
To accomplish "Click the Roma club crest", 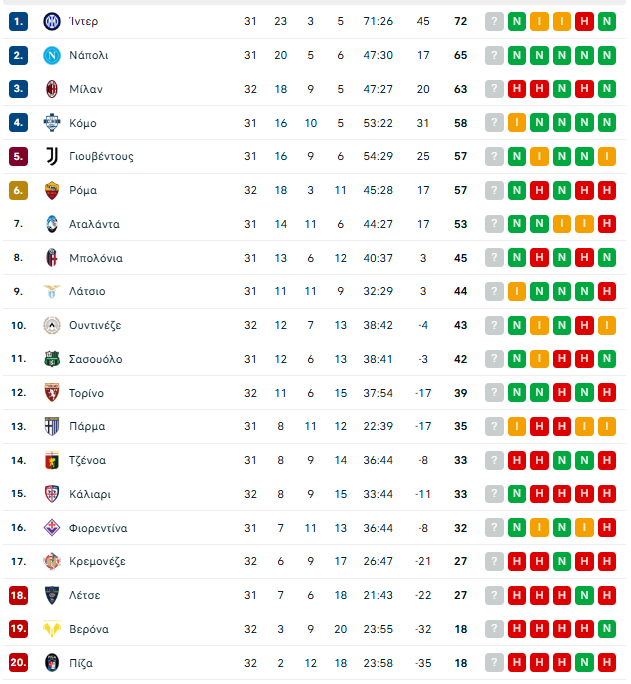I will tap(52, 190).
